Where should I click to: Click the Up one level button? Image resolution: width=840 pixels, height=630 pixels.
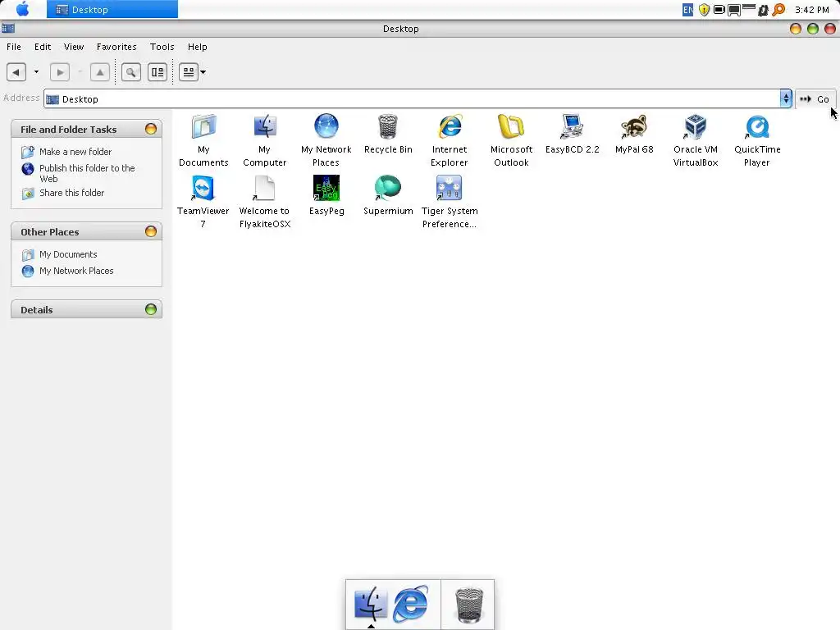coord(99,72)
